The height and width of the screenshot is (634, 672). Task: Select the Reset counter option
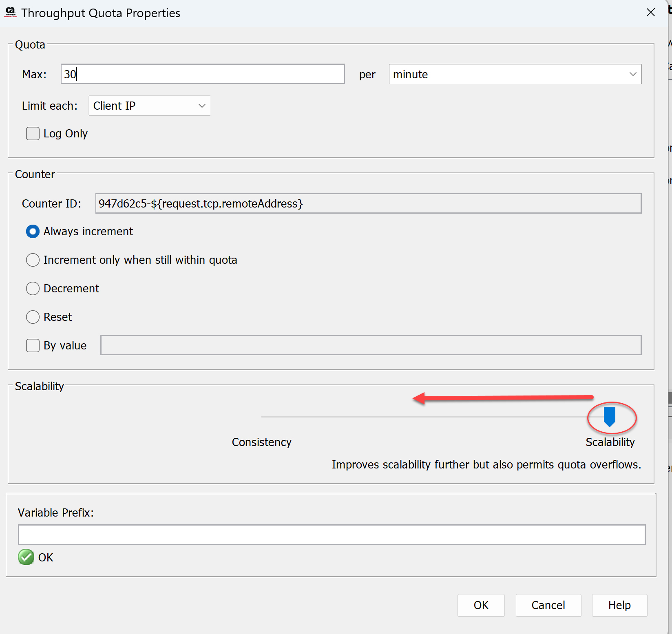[33, 317]
